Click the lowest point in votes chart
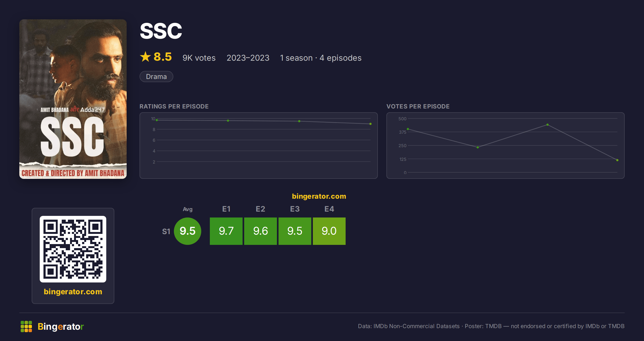Screen dimensions: 644x341 pyautogui.click(x=617, y=160)
